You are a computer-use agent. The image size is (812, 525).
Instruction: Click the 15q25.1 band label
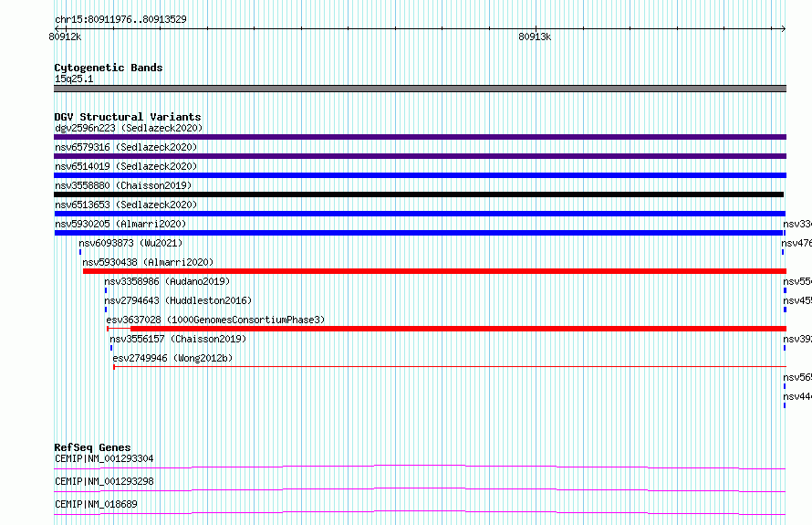(74, 79)
